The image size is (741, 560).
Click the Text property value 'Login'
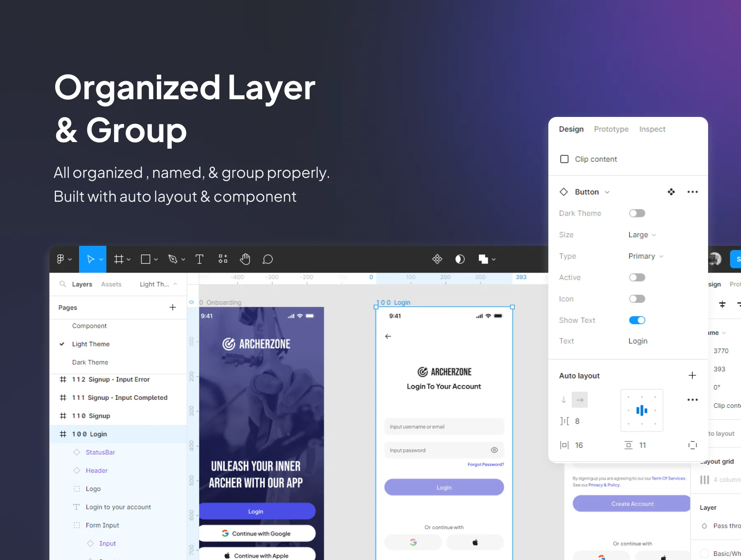click(638, 341)
